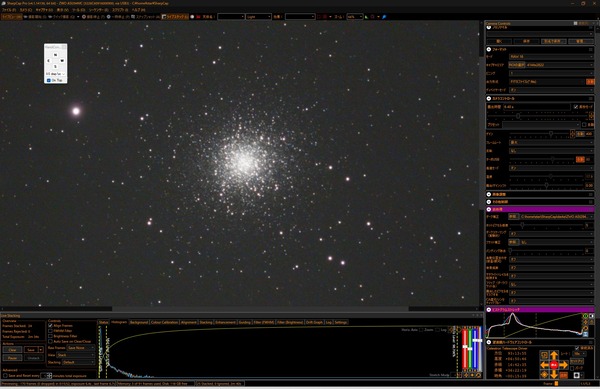Viewport: 600px width, 389px height.
Task: Click the exposure time input field
Action: tap(536, 107)
